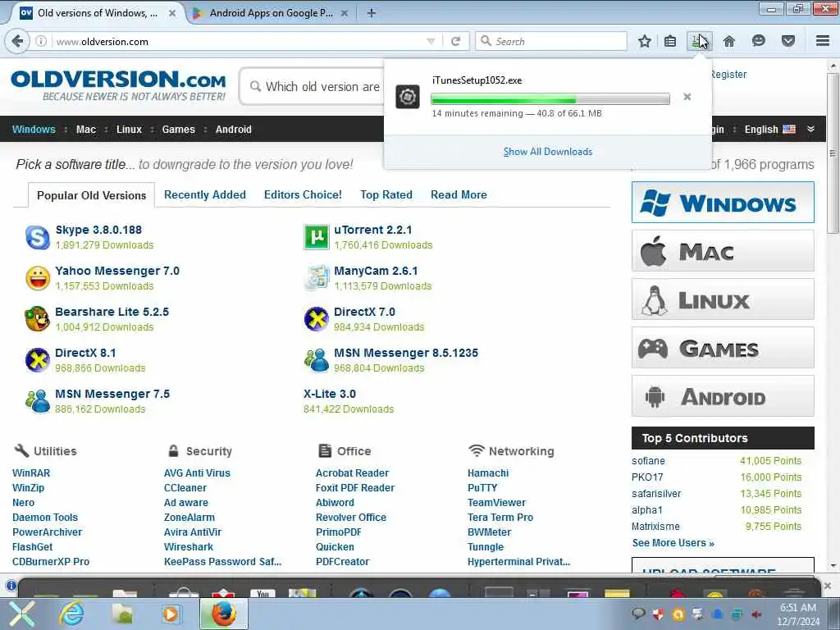Click Show All Downloads
Image resolution: width=840 pixels, height=630 pixels.
tap(547, 152)
